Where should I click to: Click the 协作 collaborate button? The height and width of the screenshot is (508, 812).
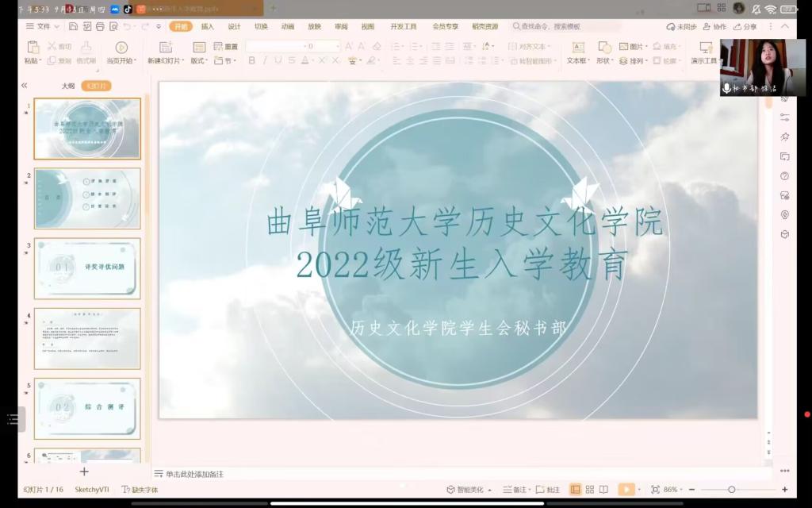[714, 26]
